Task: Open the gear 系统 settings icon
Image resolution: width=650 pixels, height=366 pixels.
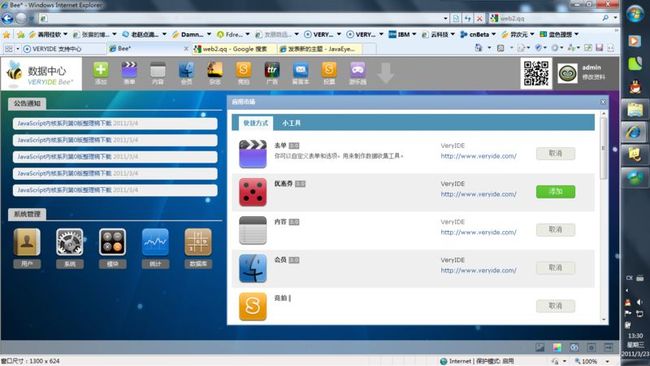Action: 70,242
